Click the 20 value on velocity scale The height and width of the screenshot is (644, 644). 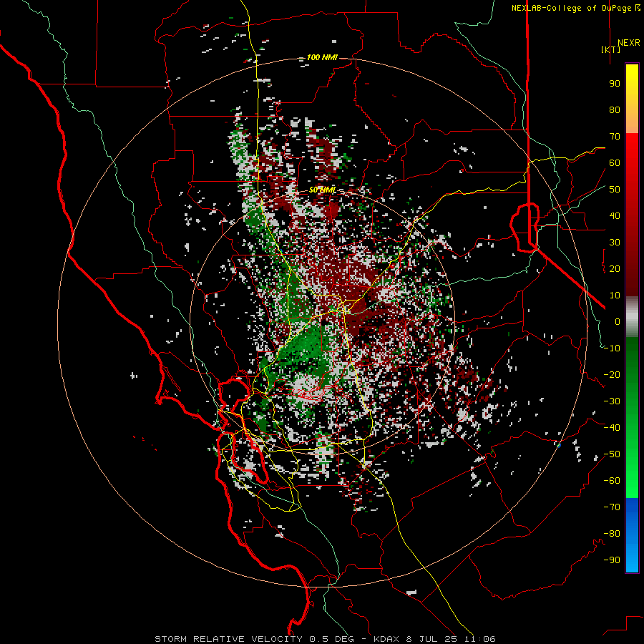point(615,269)
